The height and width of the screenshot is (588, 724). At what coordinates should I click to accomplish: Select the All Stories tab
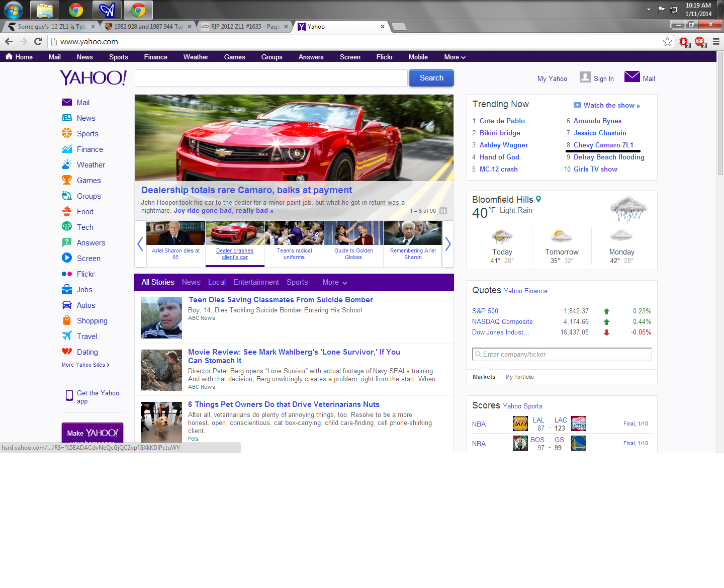pyautogui.click(x=158, y=283)
